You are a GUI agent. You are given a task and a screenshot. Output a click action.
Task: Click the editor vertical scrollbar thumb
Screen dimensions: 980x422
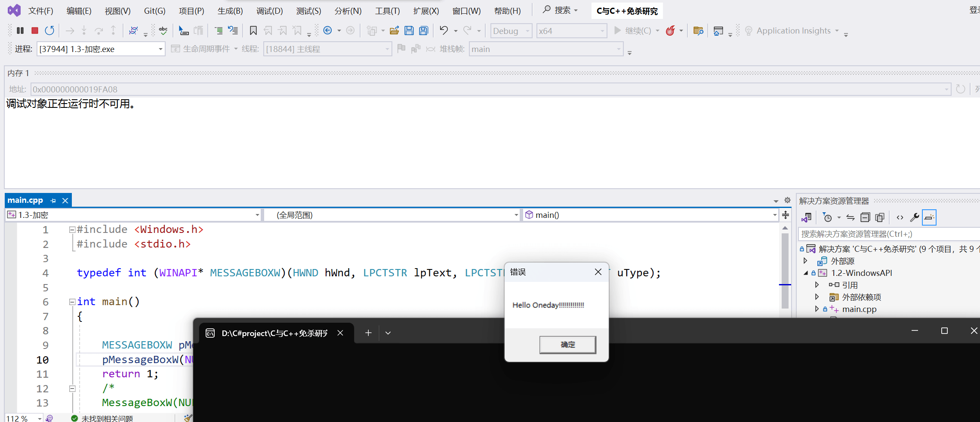coord(785,271)
